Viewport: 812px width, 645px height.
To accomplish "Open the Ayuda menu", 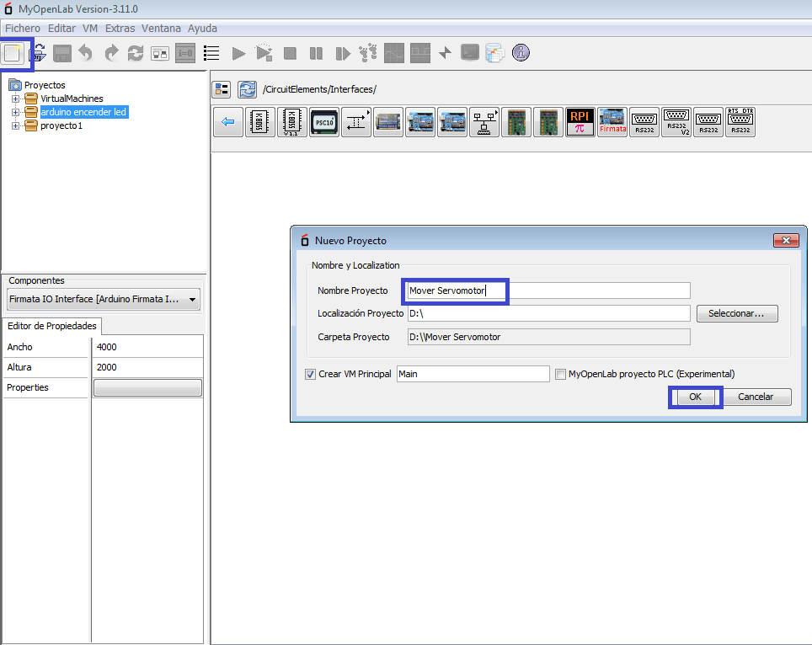I will tap(202, 29).
